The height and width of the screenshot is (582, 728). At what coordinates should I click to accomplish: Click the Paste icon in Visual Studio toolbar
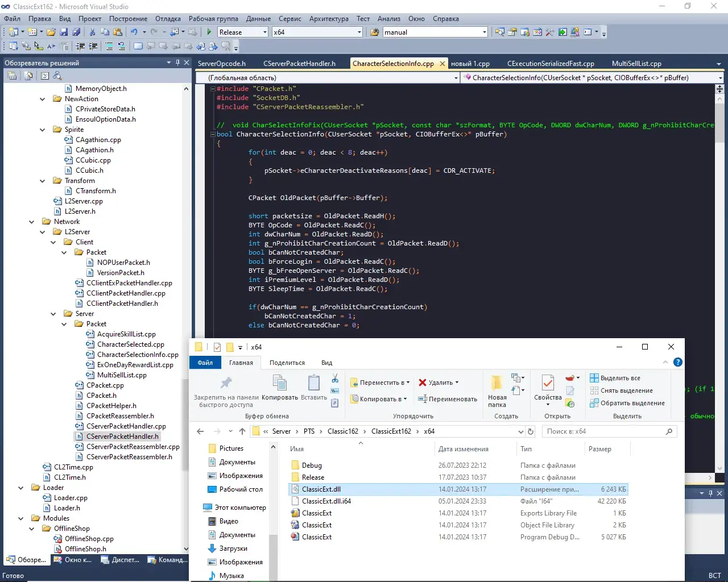(117, 32)
